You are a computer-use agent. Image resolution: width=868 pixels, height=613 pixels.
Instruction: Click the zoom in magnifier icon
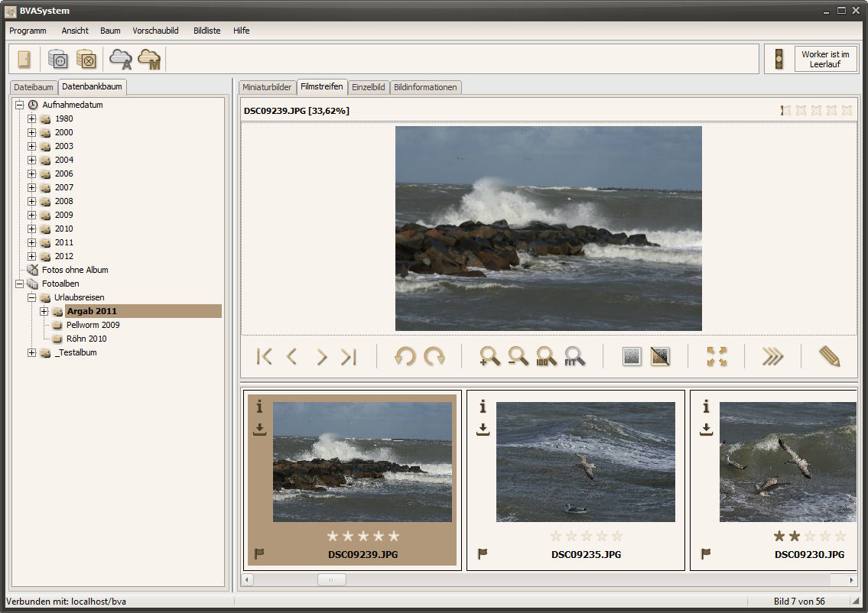pos(489,356)
